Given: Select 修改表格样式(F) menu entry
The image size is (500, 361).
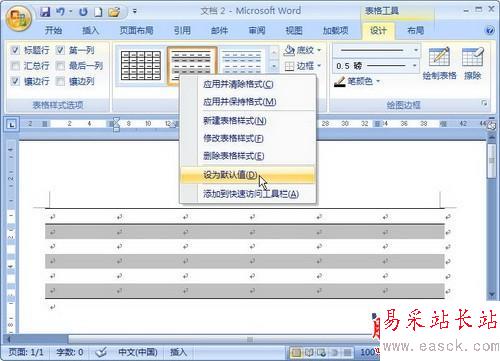Looking at the screenshot, I should 247,138.
